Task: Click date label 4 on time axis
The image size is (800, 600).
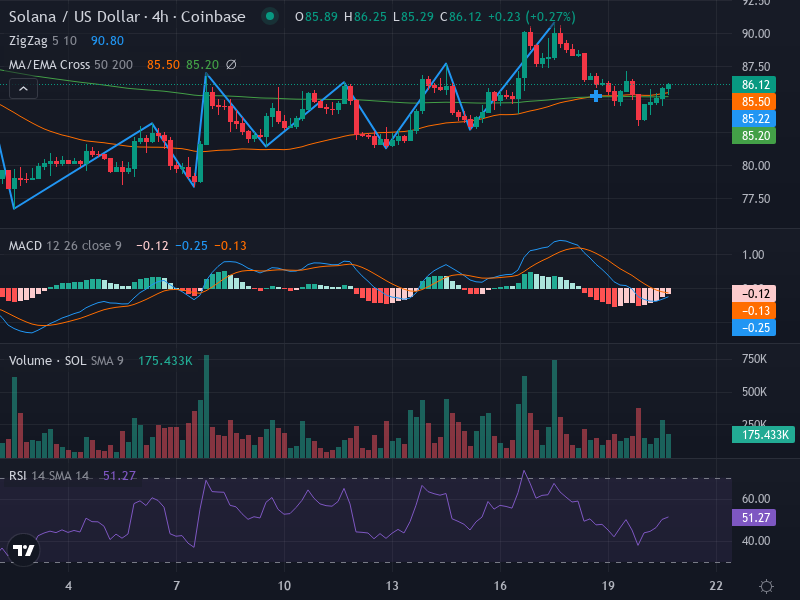Action: [68, 586]
